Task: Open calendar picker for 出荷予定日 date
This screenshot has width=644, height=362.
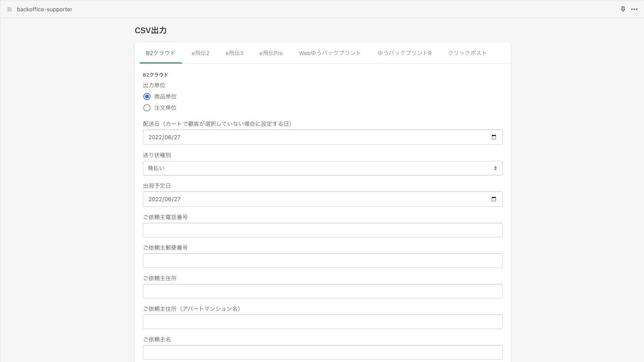Action: [x=494, y=199]
